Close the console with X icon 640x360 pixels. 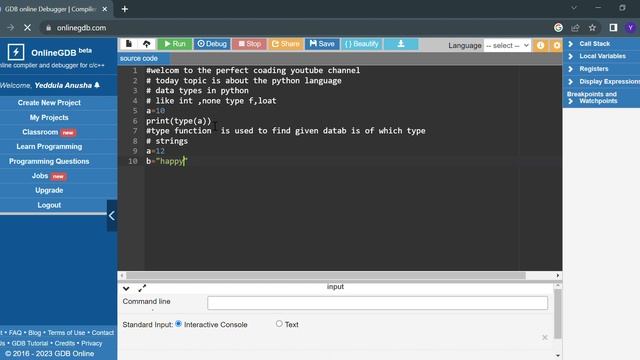point(544,338)
